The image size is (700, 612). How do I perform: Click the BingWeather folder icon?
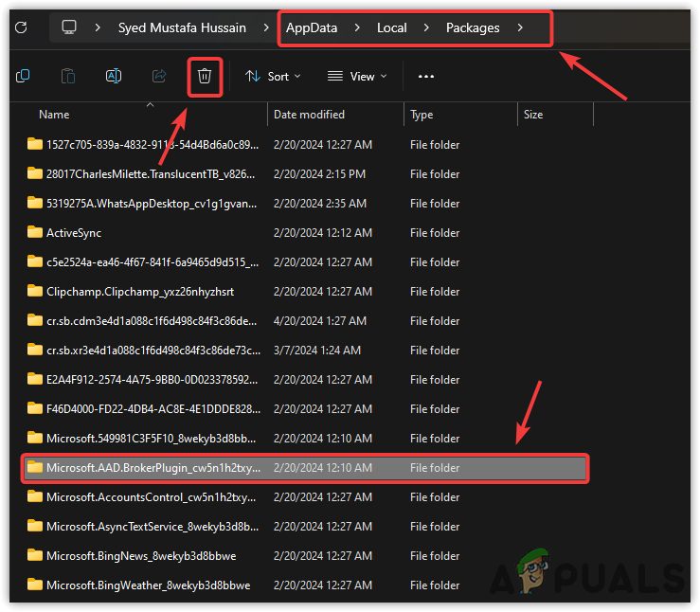pos(35,585)
